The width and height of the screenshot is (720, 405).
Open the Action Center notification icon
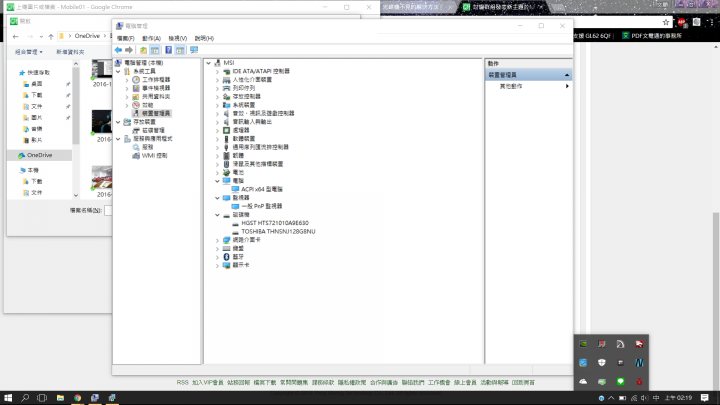point(704,398)
